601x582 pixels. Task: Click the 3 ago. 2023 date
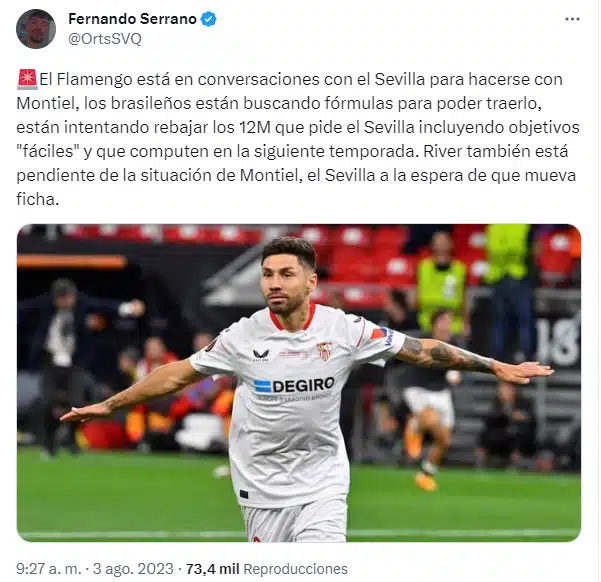[133, 569]
